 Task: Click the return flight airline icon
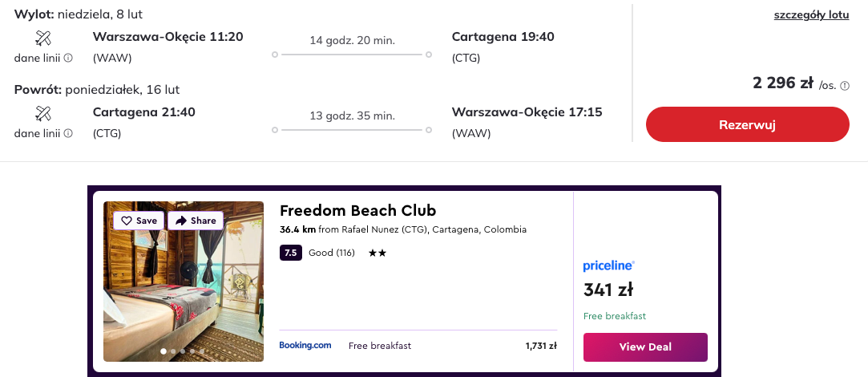(x=43, y=113)
